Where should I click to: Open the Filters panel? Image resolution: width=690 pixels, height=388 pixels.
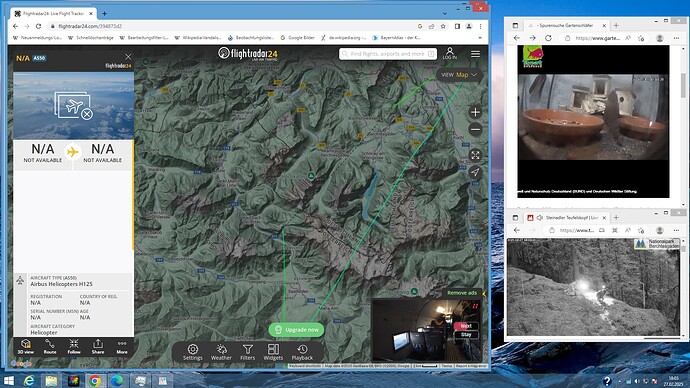(248, 352)
